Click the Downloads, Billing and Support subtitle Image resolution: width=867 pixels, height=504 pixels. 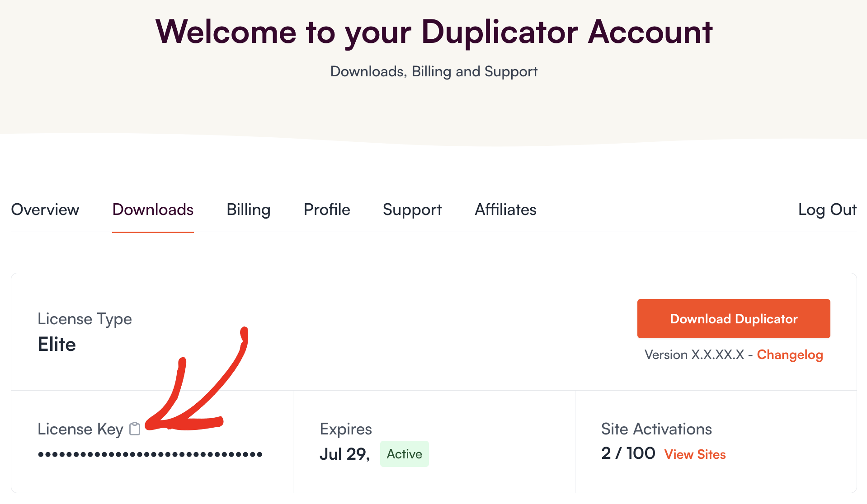433,71
